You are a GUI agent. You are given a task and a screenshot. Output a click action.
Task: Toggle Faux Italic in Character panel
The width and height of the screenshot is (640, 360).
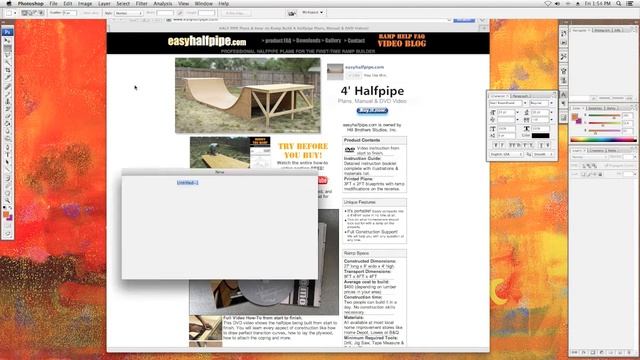pyautogui.click(x=502, y=145)
